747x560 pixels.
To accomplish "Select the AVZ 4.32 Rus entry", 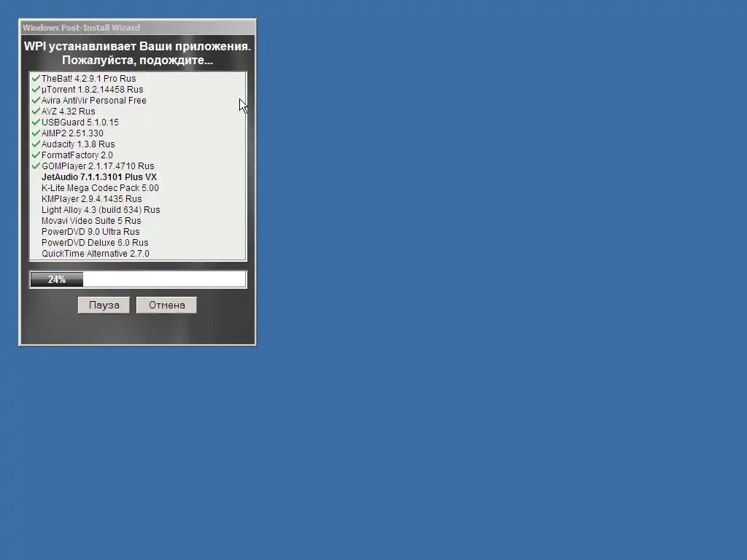I will coord(68,112).
